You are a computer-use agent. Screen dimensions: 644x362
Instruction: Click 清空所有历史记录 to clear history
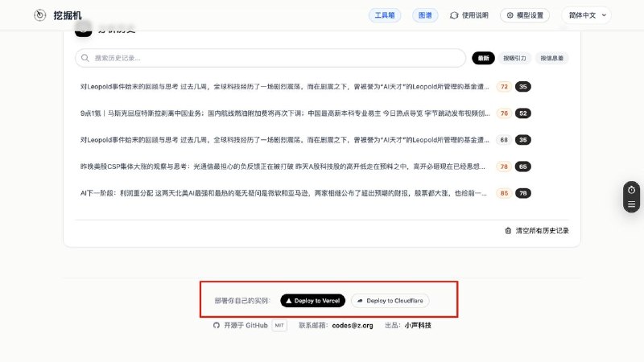coord(537,231)
